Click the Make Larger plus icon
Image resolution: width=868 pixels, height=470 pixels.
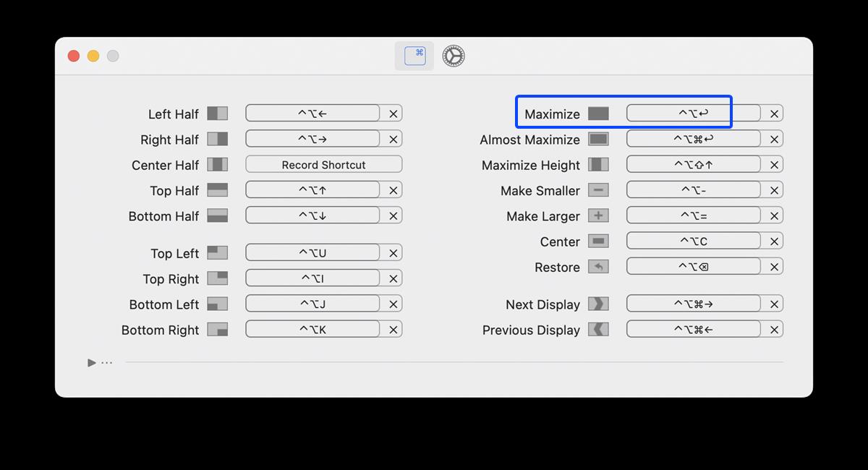click(x=598, y=215)
